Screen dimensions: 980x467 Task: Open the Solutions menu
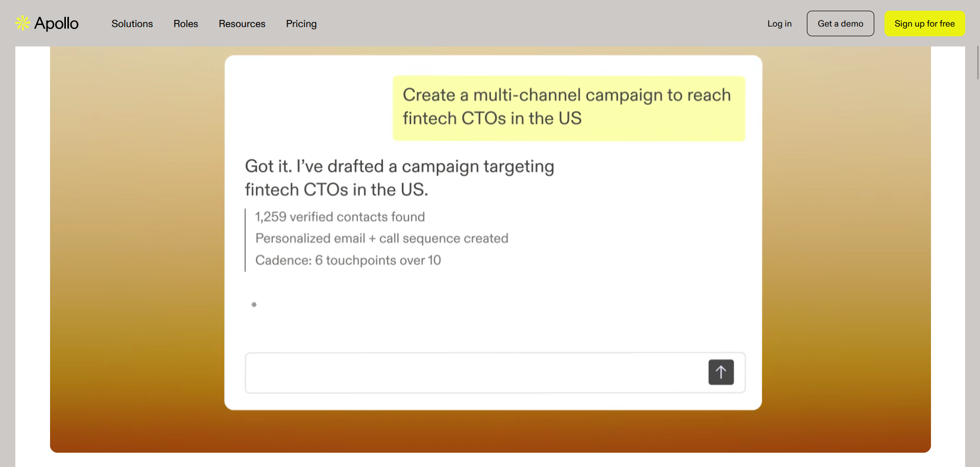pyautogui.click(x=132, y=23)
